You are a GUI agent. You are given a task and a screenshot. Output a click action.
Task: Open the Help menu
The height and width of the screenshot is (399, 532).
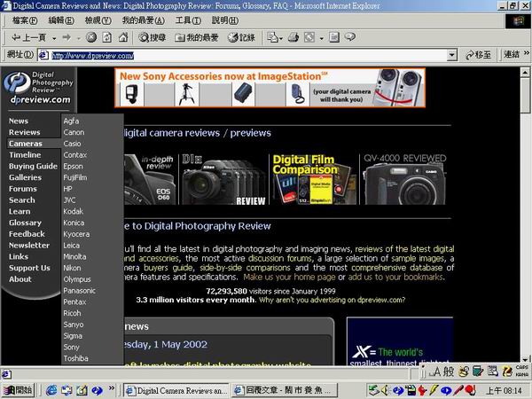pos(225,20)
